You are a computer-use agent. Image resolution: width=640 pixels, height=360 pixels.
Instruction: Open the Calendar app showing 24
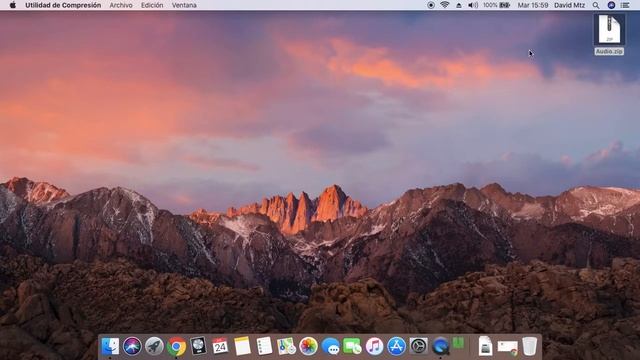220,346
